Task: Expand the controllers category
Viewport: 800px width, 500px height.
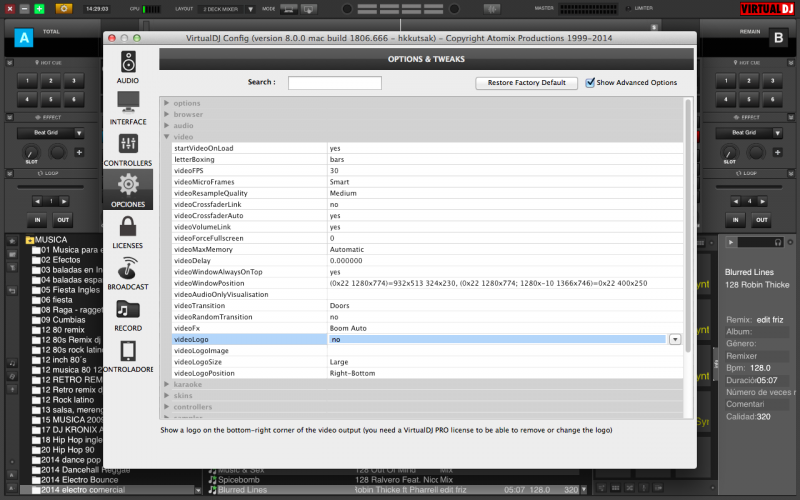Action: tap(166, 407)
